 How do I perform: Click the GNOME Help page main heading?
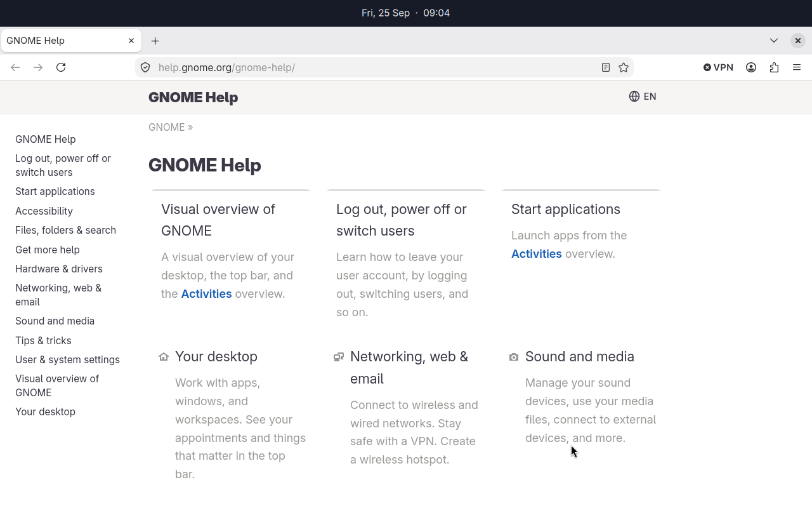(205, 165)
